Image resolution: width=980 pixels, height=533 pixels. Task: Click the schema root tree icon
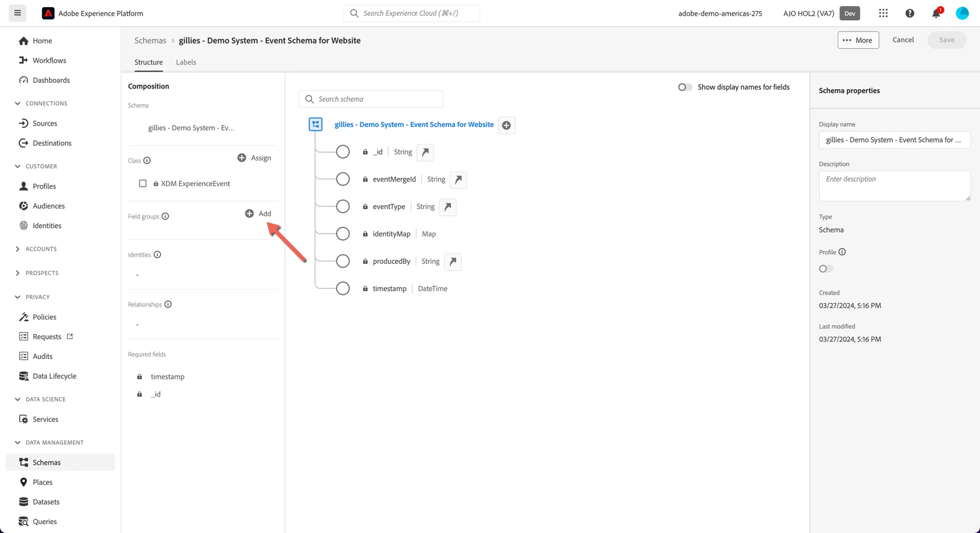coord(316,124)
